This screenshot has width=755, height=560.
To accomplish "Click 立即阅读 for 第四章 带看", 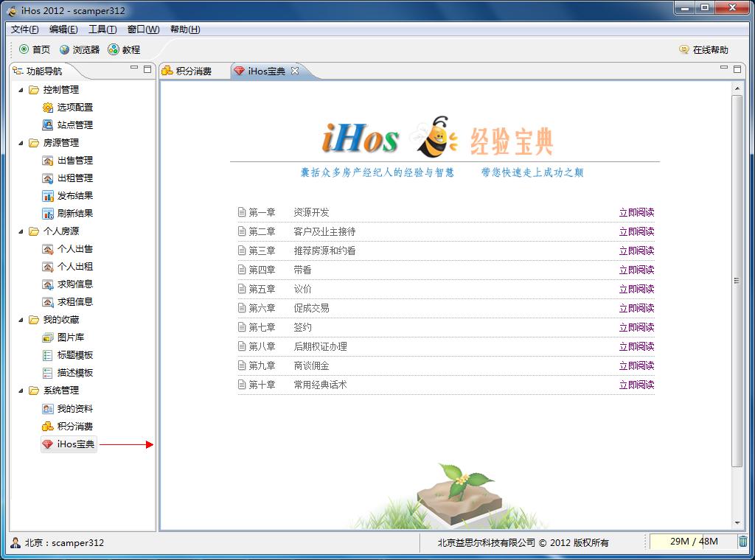I will pos(636,270).
